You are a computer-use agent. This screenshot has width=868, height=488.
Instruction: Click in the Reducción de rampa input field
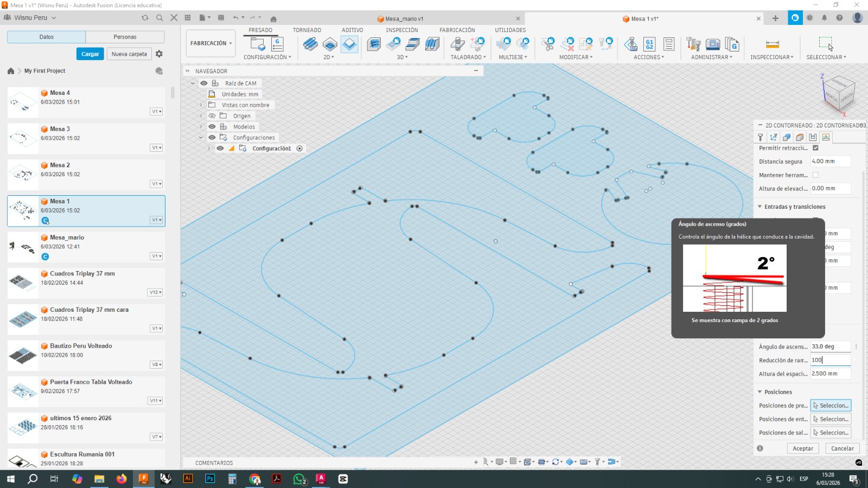click(831, 359)
